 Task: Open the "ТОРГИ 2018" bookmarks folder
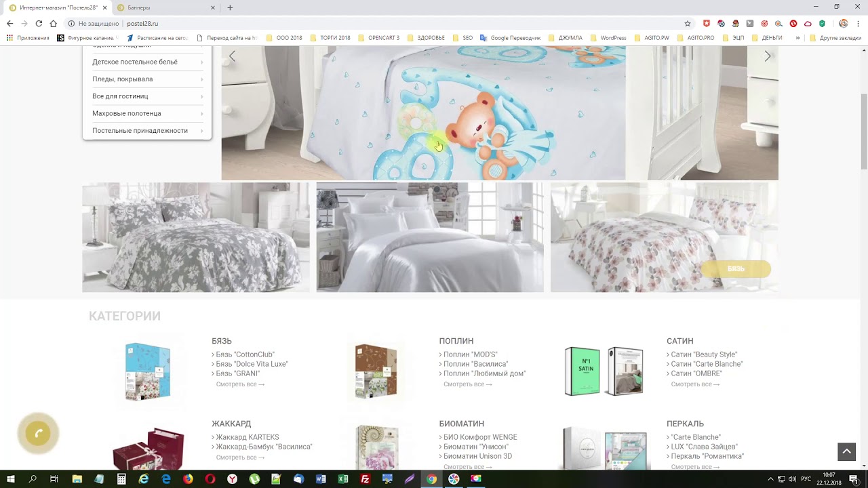pyautogui.click(x=330, y=38)
